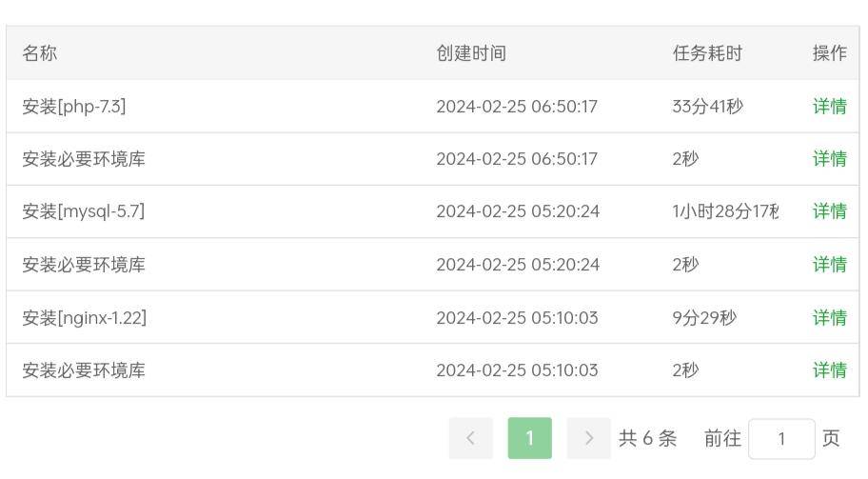
Task: Select the 安装[nginx-1.22] row name
Action: point(84,317)
